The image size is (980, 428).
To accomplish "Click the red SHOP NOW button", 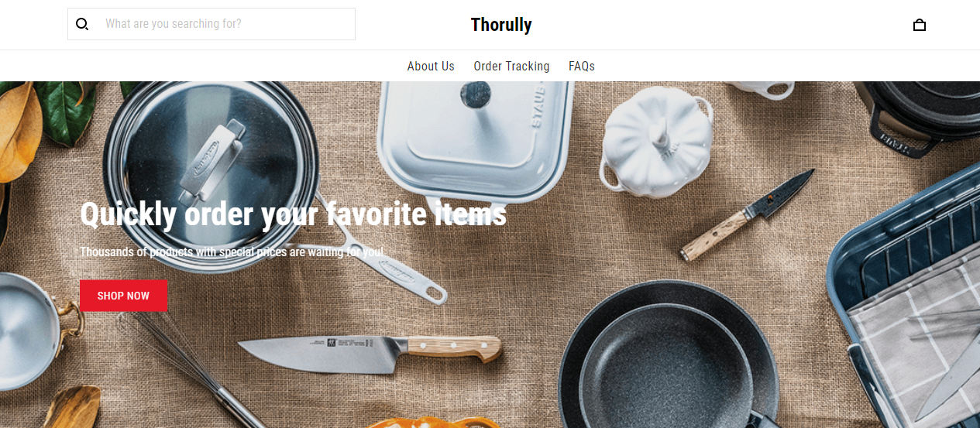I will [123, 296].
